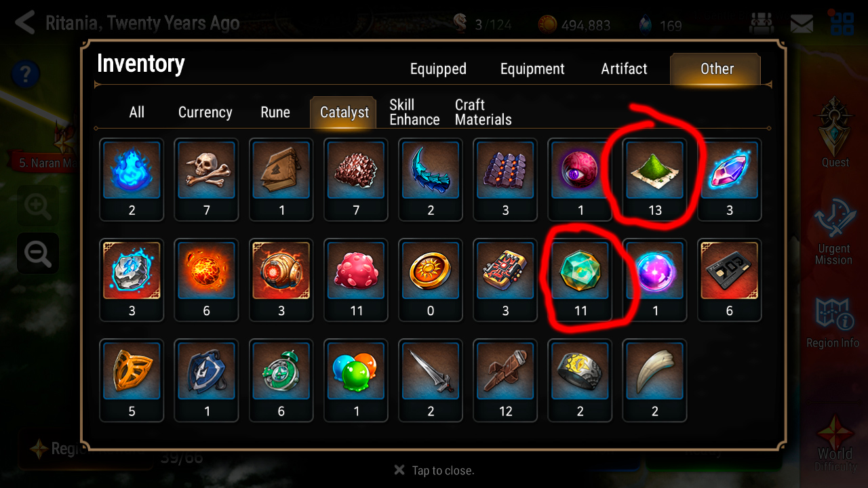Open the mail envelope icon

(x=802, y=24)
